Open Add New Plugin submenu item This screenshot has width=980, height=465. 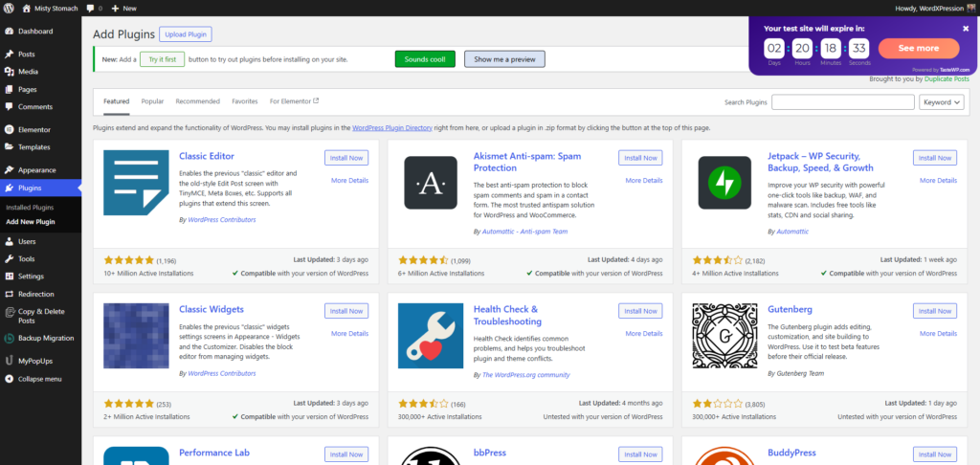(31, 222)
